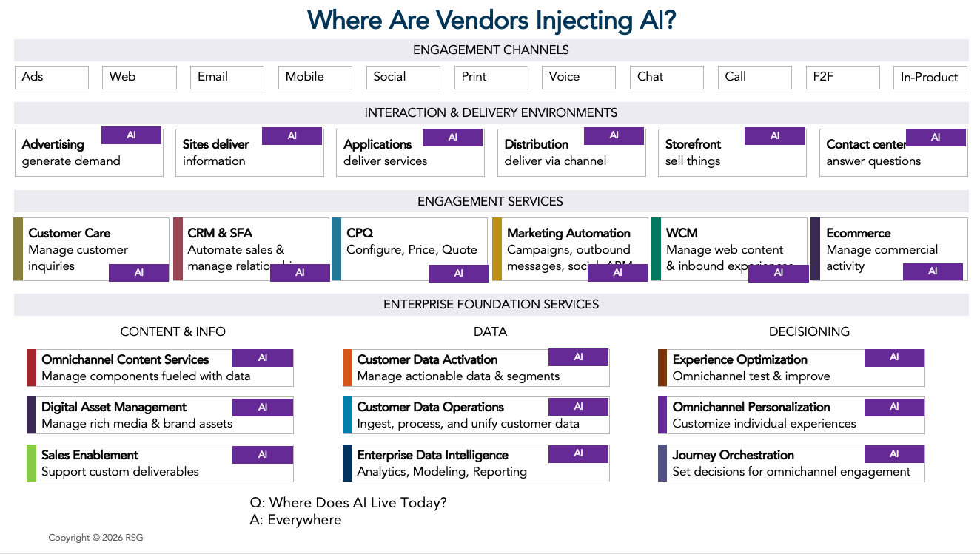Click the olive swatch beside Customer Care
Viewport: 980px width, 554px height.
18,249
